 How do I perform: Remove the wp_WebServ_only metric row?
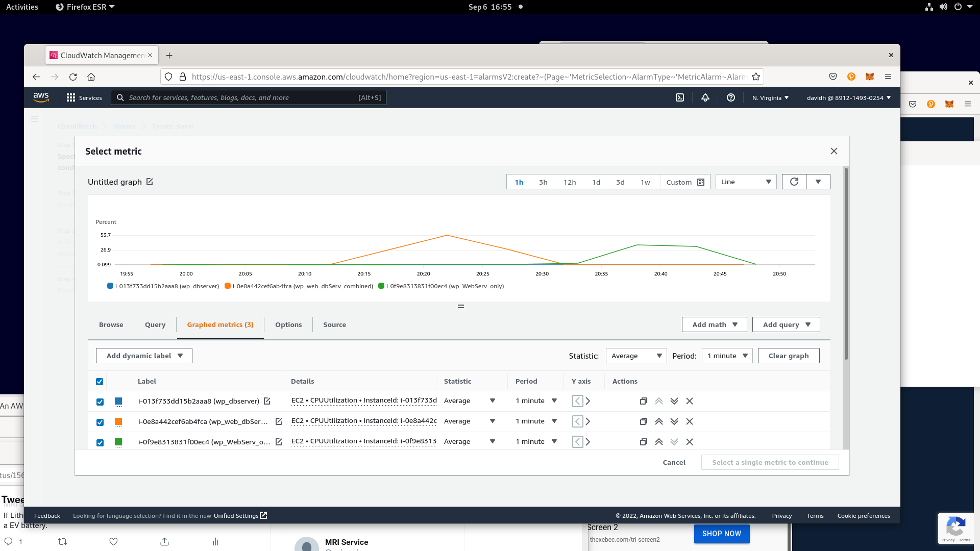(x=690, y=442)
